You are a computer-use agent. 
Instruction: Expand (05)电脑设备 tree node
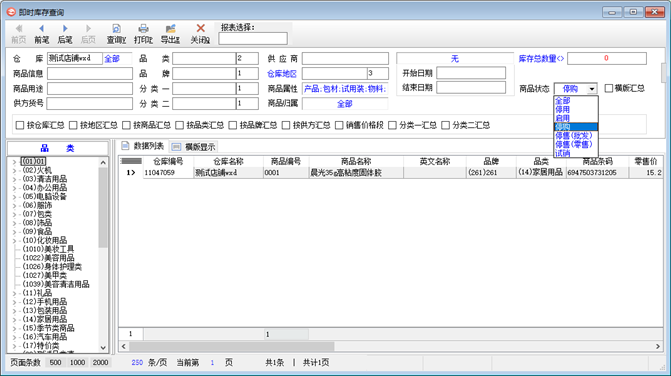[x=14, y=197]
